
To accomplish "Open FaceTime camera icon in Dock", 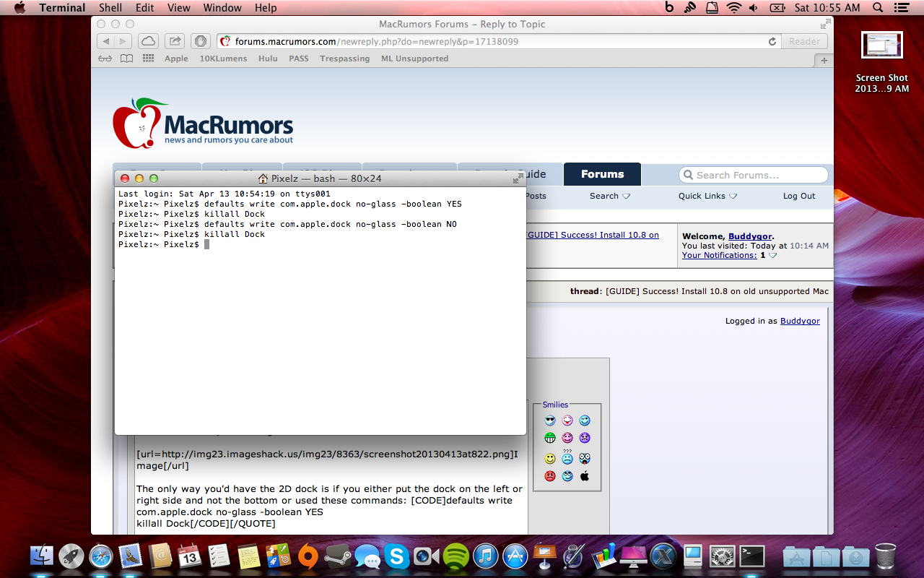I will click(426, 556).
